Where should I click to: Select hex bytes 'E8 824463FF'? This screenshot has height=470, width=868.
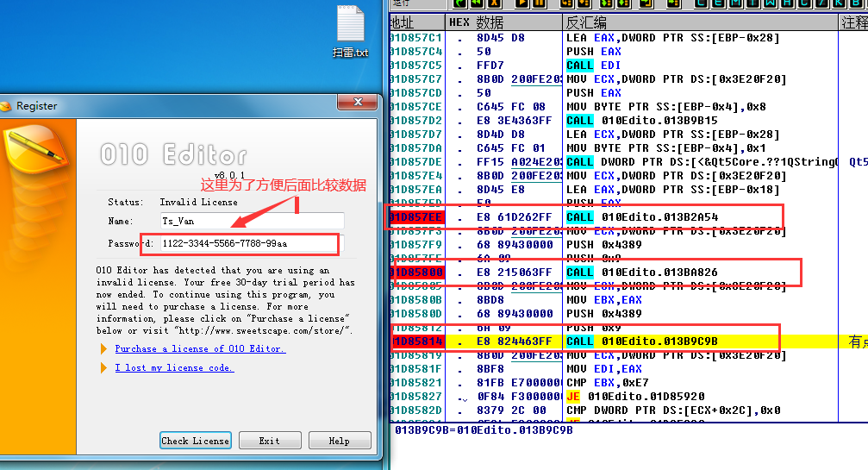click(515, 342)
